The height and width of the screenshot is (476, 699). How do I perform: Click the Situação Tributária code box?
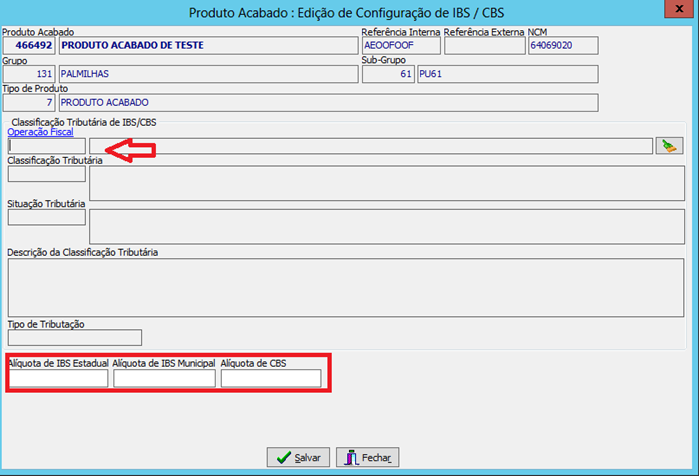(46, 218)
